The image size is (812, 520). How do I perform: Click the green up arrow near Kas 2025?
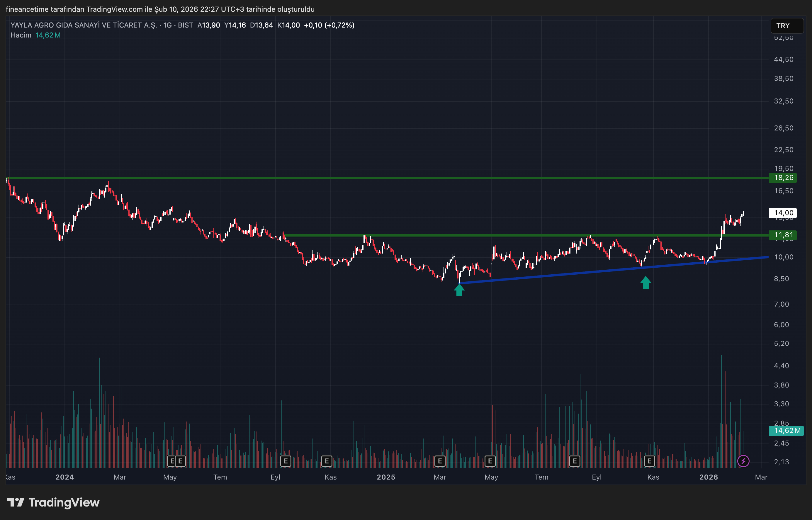coord(645,283)
